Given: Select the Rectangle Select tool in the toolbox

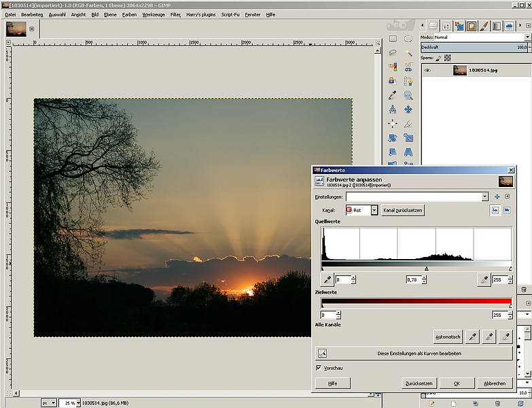Looking at the screenshot, I should [x=393, y=39].
